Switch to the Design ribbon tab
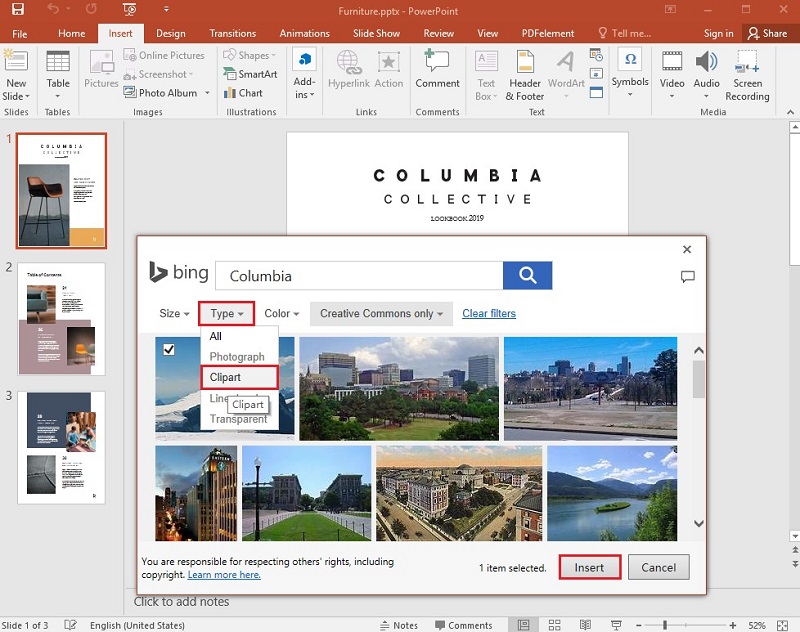The height and width of the screenshot is (632, 800). tap(171, 33)
